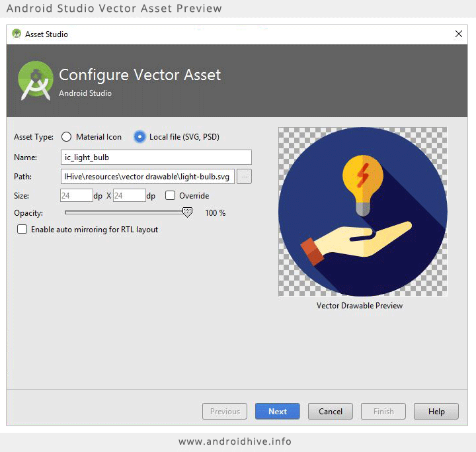
Task: Click the 100 % opacity value
Action: point(216,213)
